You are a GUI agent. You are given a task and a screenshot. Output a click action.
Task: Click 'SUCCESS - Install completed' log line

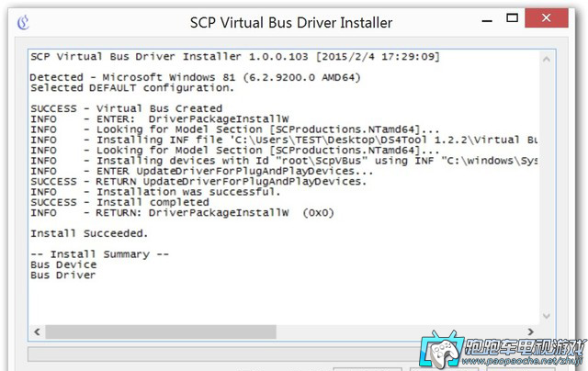tap(119, 202)
